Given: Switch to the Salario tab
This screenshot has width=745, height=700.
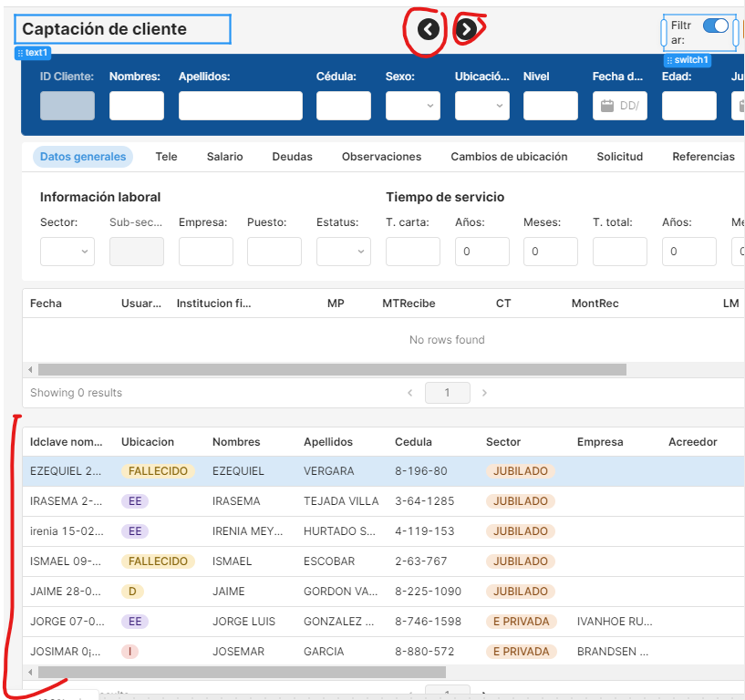Looking at the screenshot, I should [x=224, y=157].
